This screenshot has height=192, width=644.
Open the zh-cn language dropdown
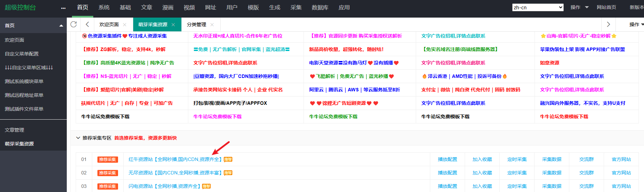(x=538, y=8)
